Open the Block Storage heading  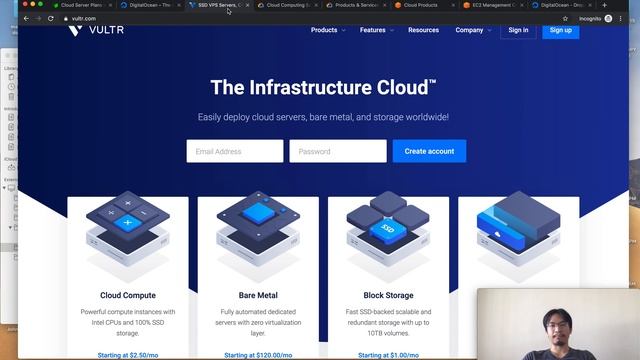tap(388, 295)
